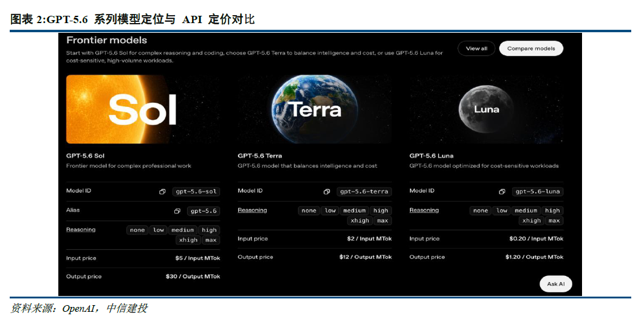Click the 'xhigh' reasoning chip for Sol
Viewport: 644px width, 327px height.
188,240
